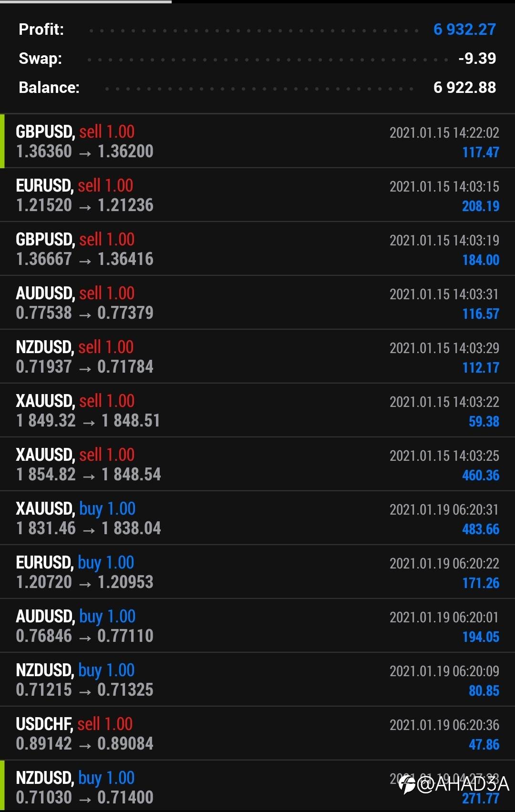Select the AUDUSD buy 0.76846 trade
The image size is (515, 812).
(x=257, y=626)
